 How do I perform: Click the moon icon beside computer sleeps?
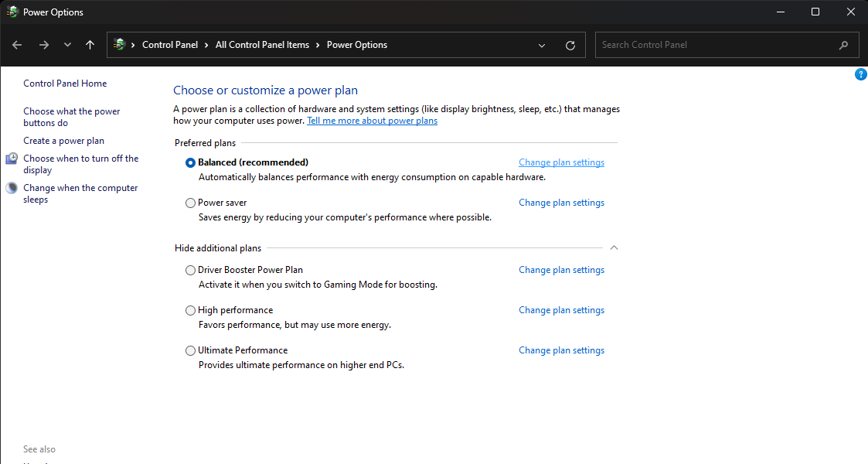12,188
